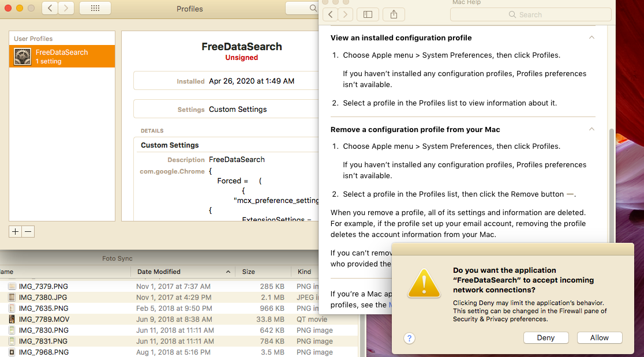Deny incoming connections for FreeDataSearch
The image size is (644, 357).
click(x=546, y=338)
